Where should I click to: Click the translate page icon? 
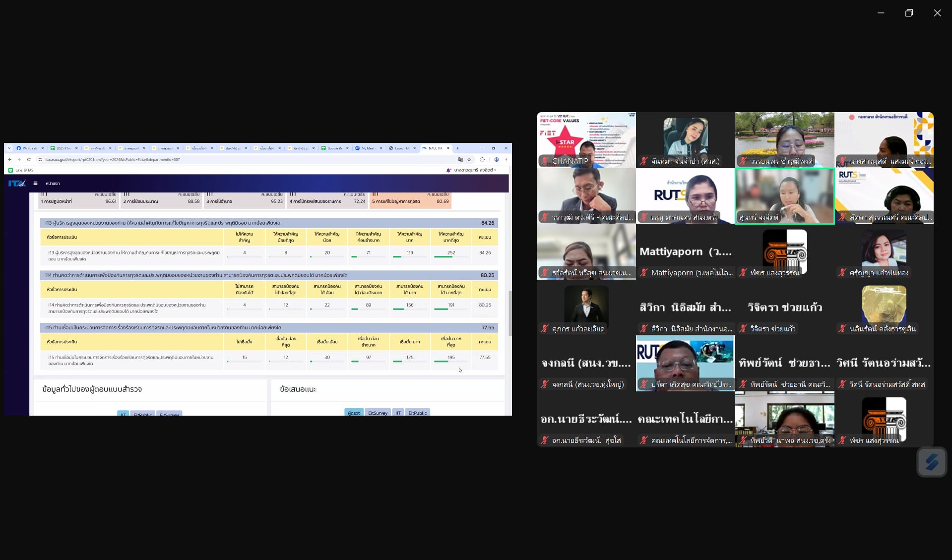click(460, 160)
